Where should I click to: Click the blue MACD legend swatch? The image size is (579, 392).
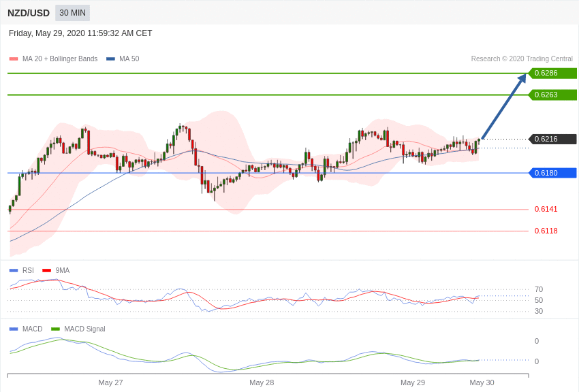[14, 329]
